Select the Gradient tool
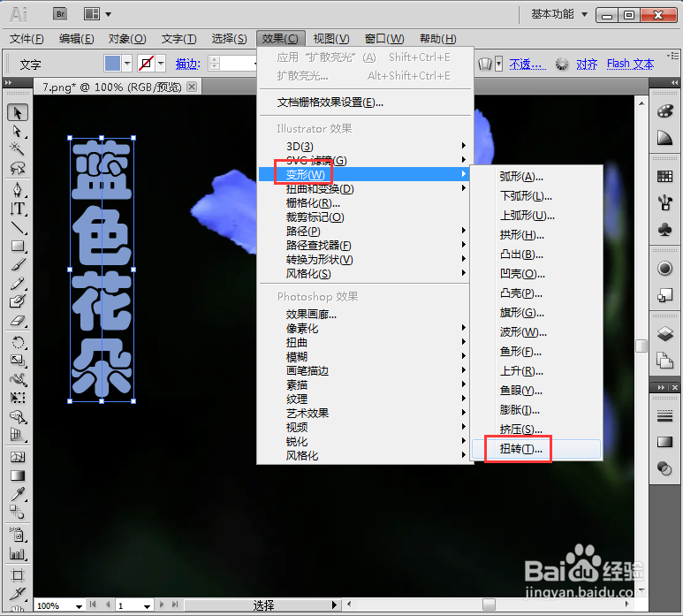This screenshot has height=616, width=683. pos(18,475)
